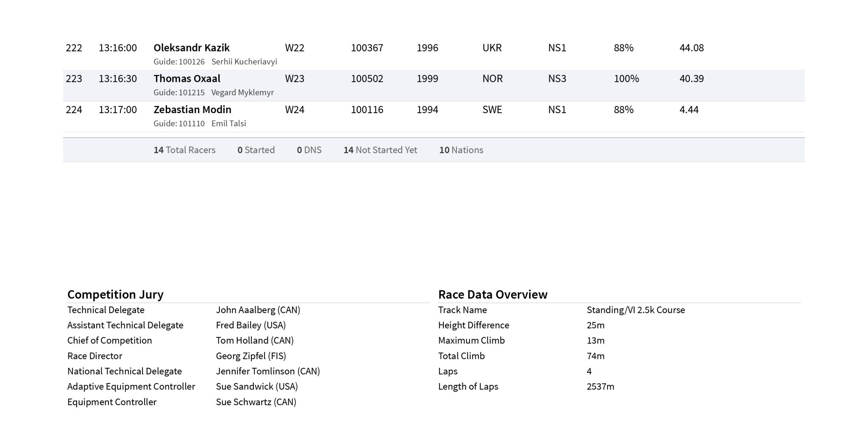Click Race Director Georg Zipfel (FIS)

tap(250, 356)
